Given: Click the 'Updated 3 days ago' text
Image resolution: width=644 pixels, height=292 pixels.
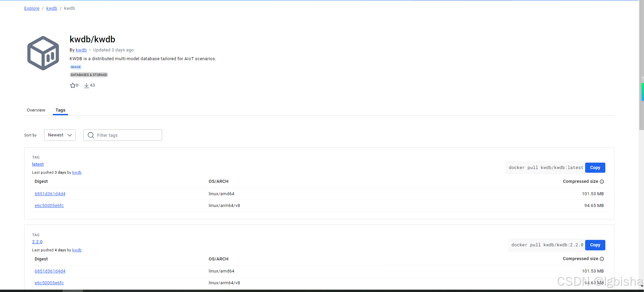Looking at the screenshot, I should 113,50.
